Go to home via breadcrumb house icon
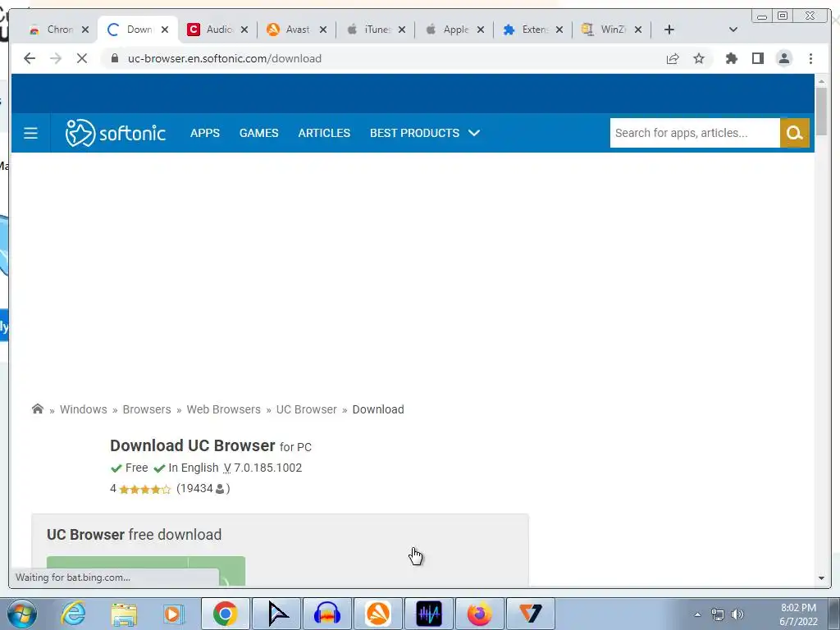 coord(38,409)
